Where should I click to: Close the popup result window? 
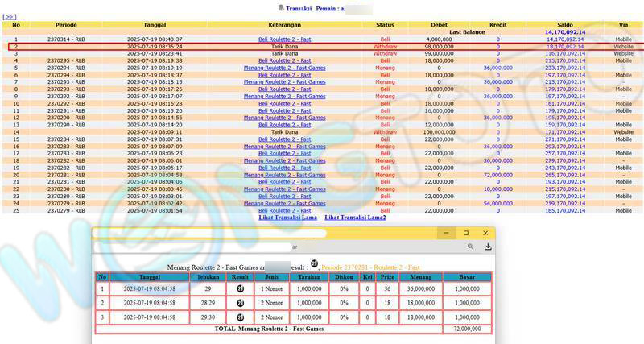tap(487, 233)
